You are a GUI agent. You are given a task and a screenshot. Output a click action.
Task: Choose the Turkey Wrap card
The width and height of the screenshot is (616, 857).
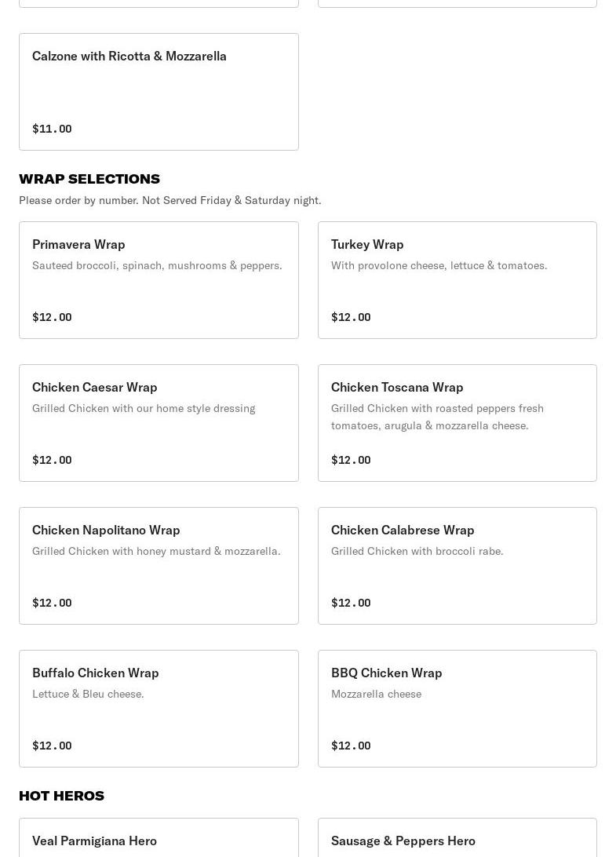tap(457, 280)
